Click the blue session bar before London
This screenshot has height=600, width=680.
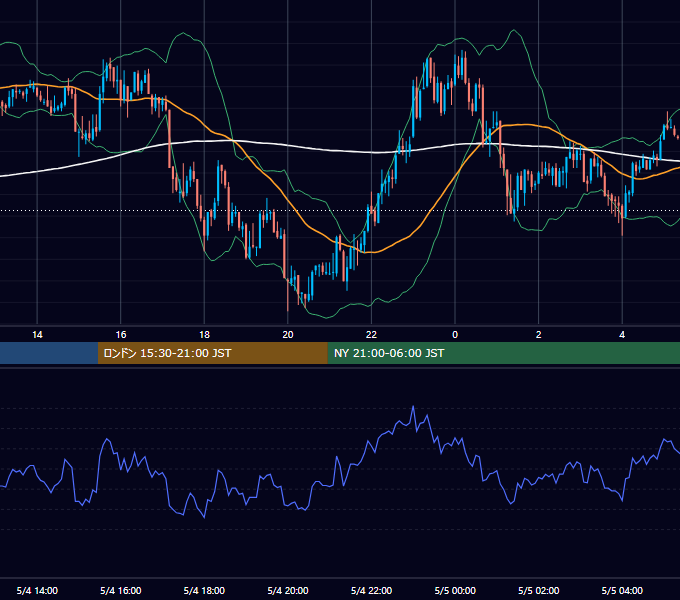[49, 353]
